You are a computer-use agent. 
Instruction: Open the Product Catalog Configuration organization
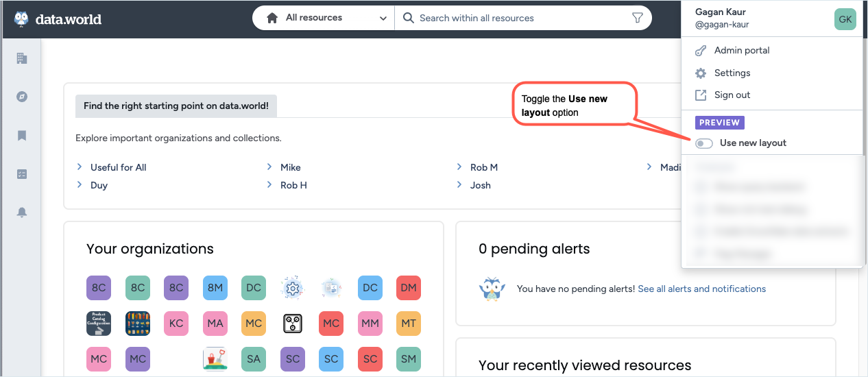tap(99, 324)
